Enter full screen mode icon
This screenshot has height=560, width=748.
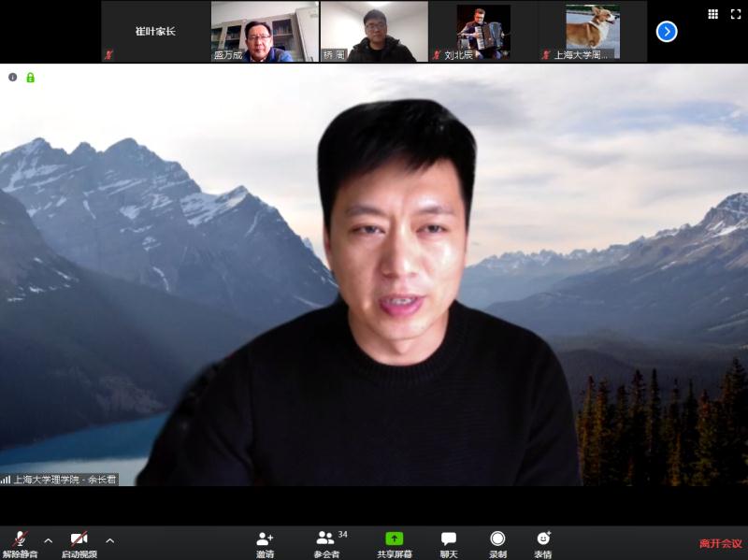735,14
